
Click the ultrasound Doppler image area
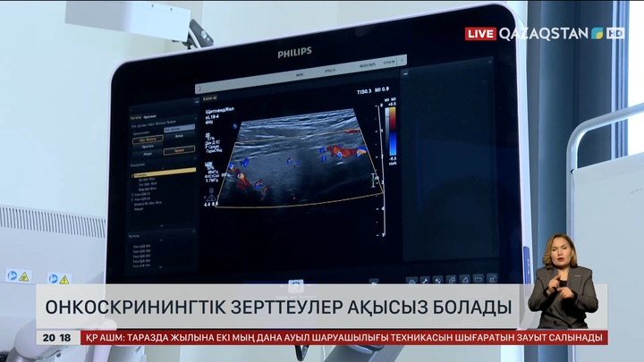tap(300, 157)
